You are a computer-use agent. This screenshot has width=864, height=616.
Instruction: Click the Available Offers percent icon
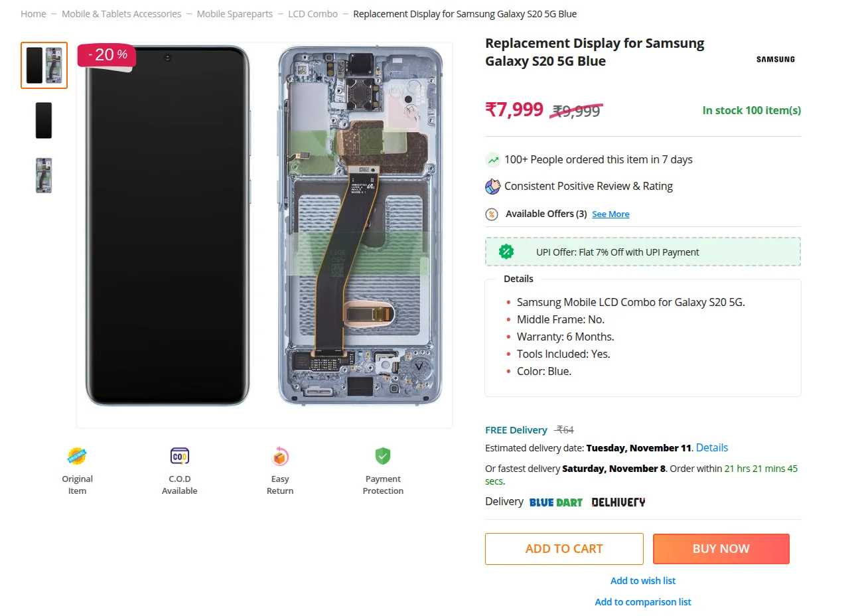492,214
